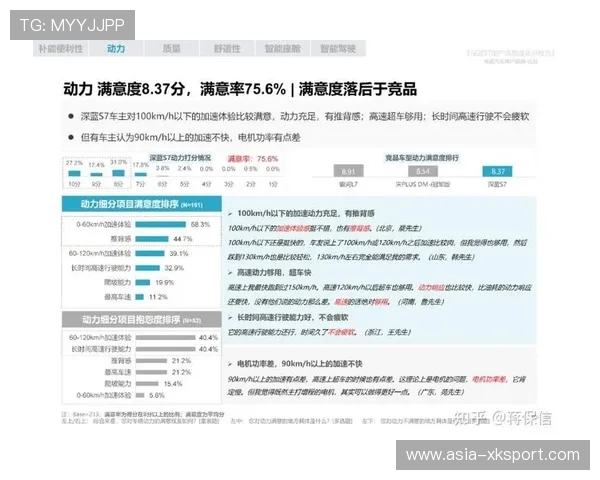Viewport: 600px width, 480px height.
Task: Click the bullet starting with 但有车主认为90km/h
Action: [190, 137]
